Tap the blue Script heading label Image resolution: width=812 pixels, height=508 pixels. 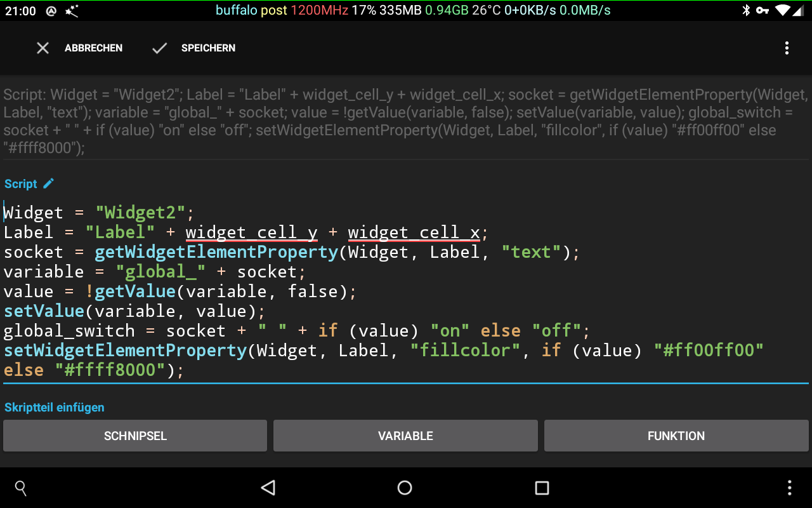coord(21,184)
